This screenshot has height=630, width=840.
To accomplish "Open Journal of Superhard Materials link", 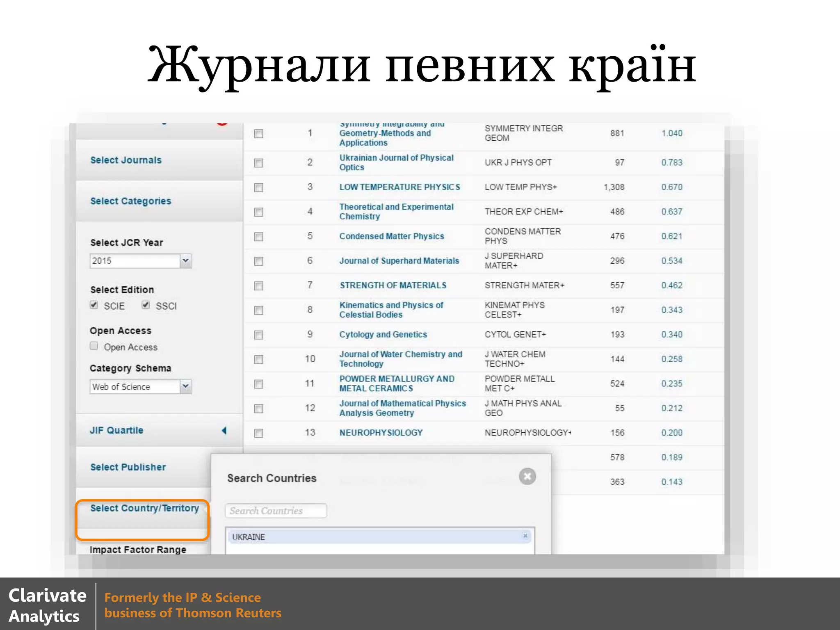I will tap(399, 261).
